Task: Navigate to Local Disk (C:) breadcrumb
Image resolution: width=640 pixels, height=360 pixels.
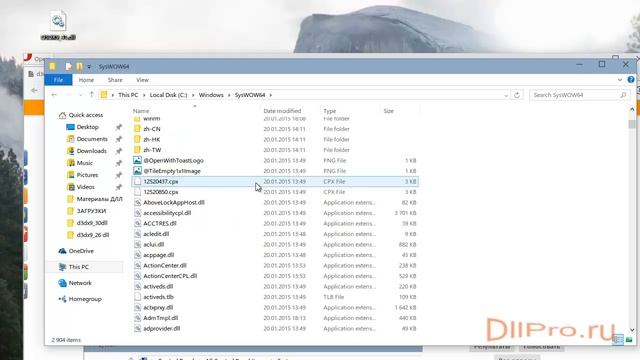Action: (x=168, y=95)
